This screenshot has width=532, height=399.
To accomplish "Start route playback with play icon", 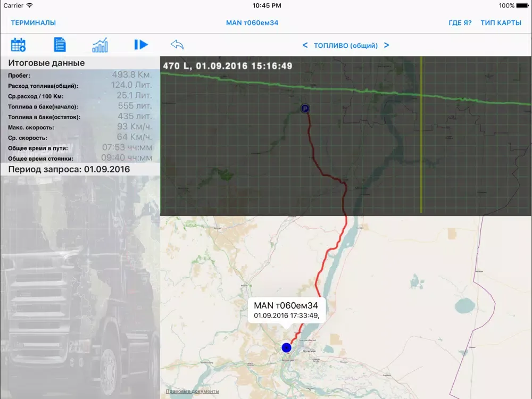I will point(141,45).
